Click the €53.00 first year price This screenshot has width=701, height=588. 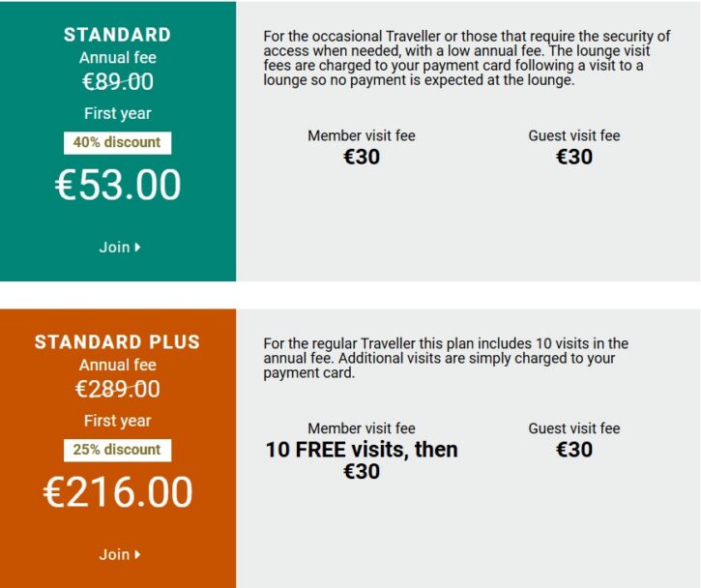(118, 186)
